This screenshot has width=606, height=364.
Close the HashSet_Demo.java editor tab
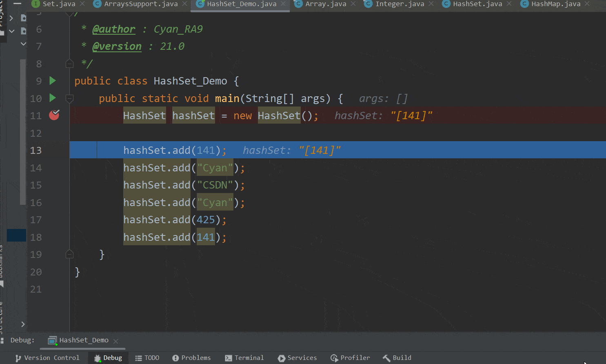[x=284, y=4]
